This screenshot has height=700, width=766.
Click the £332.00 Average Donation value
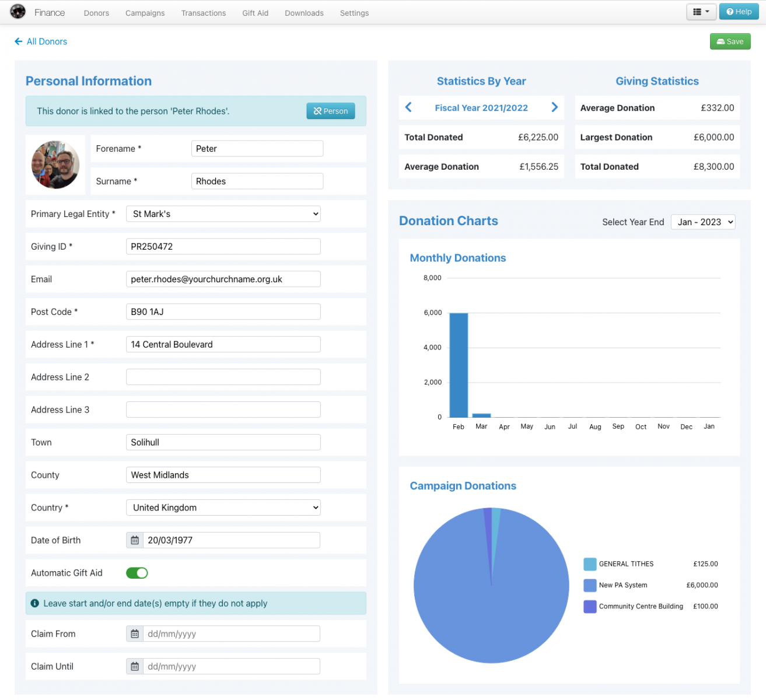(x=718, y=108)
